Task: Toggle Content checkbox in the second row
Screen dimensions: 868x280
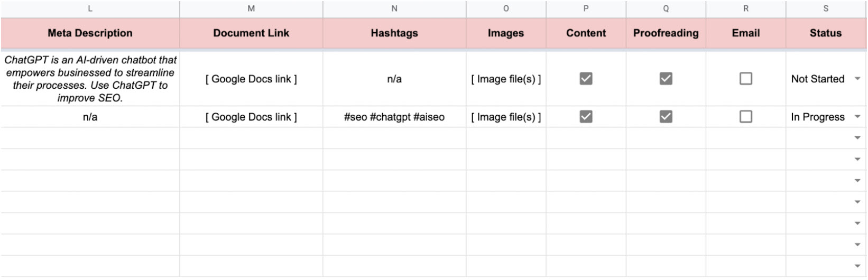Action: coord(586,117)
